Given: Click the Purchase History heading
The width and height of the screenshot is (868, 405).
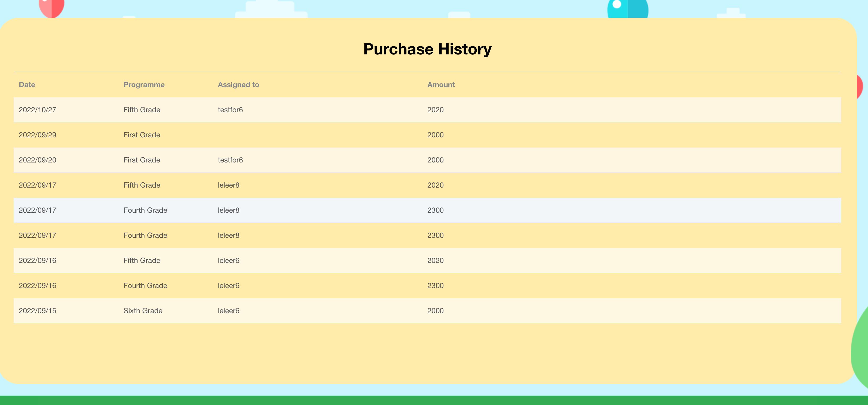Looking at the screenshot, I should point(427,49).
